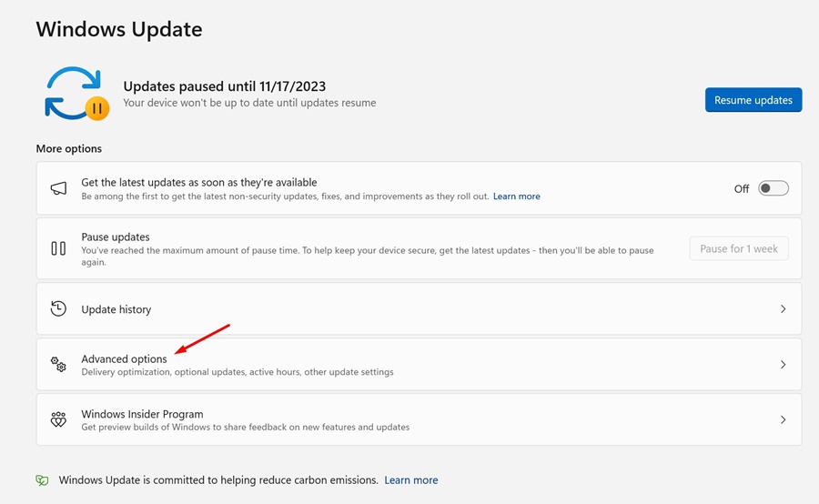Click the Windows Insider Program hearts icon

[58, 420]
